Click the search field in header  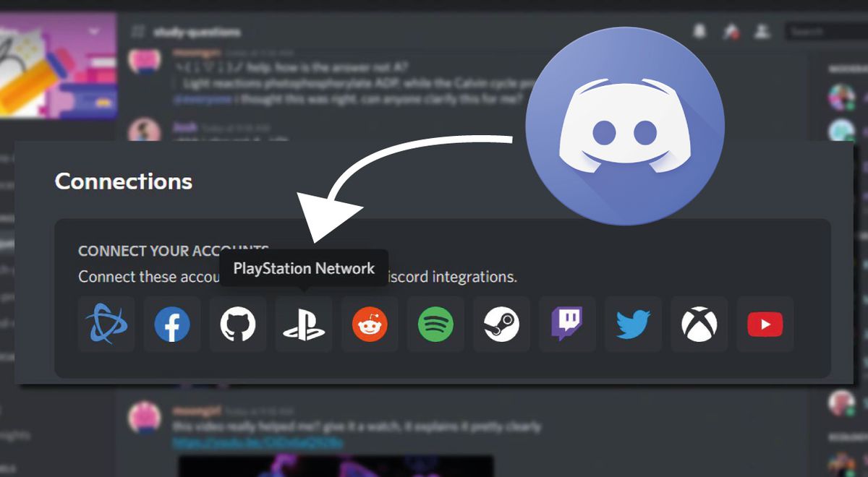point(825,32)
